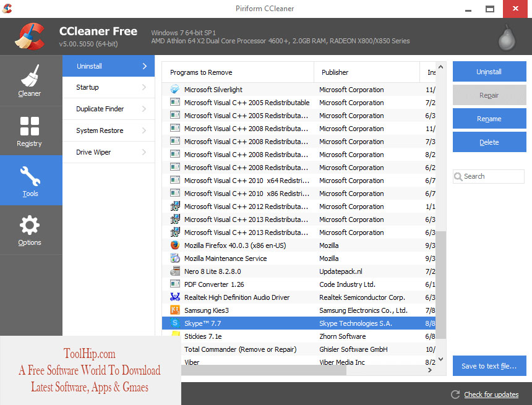Viewport: 532px width, 405px height.
Task: Click the Startup chevron arrow
Action: tap(144, 87)
